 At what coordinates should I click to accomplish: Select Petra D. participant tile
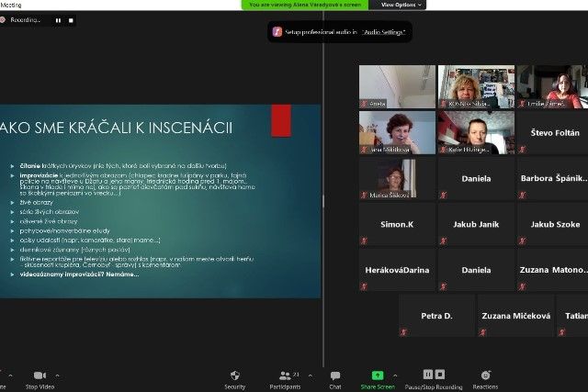436,315
